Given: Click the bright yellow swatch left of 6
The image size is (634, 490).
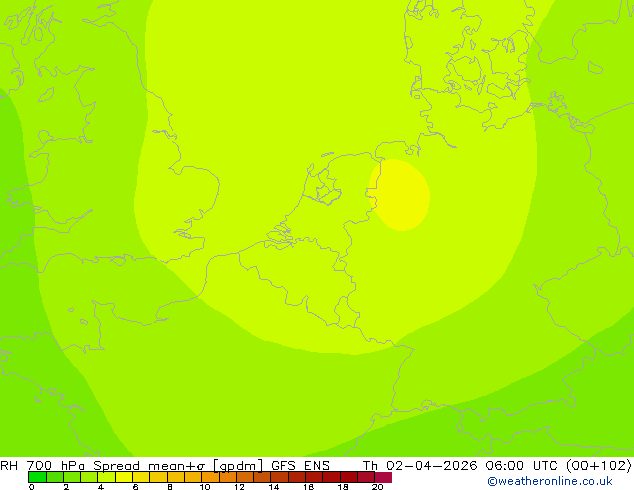Looking at the screenshot, I should click(x=124, y=477).
